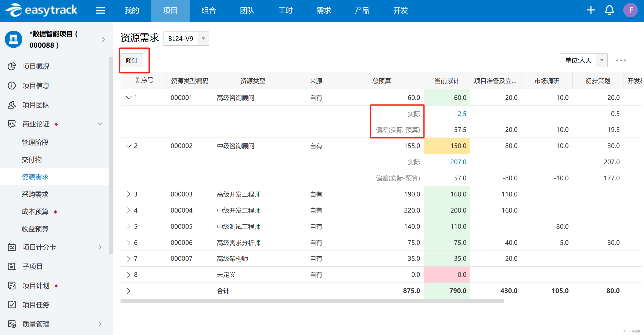Click the 项目团队 people icon

pyautogui.click(x=12, y=105)
